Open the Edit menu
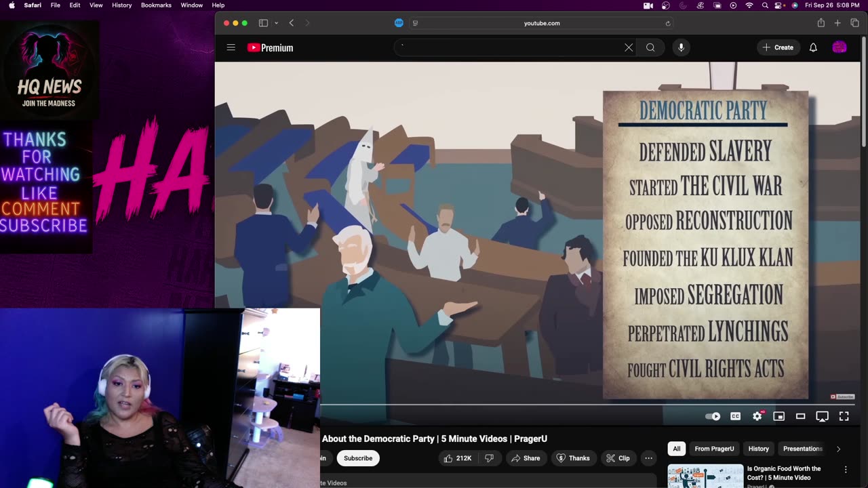This screenshot has width=868, height=488. pos(75,5)
